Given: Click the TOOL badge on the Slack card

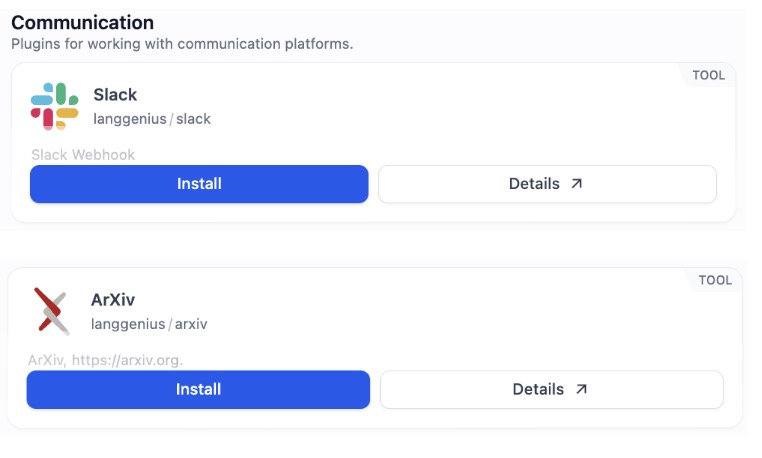Looking at the screenshot, I should tap(708, 75).
